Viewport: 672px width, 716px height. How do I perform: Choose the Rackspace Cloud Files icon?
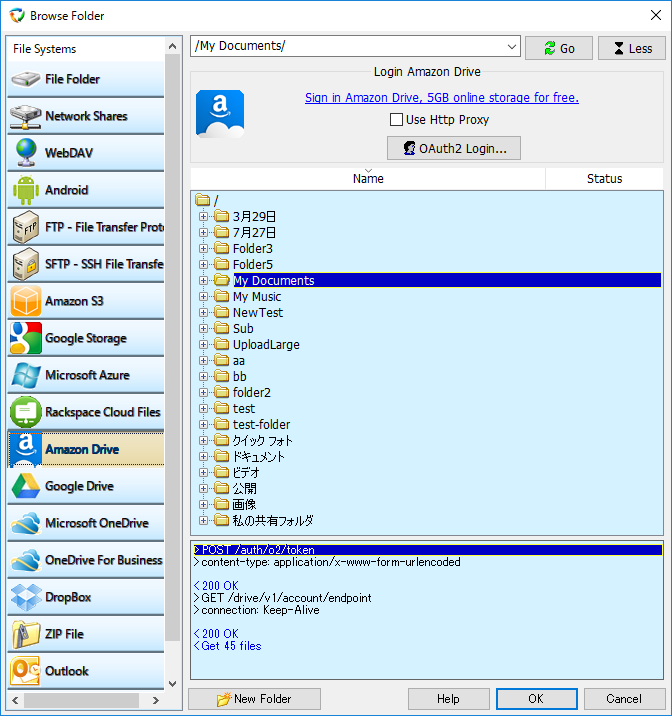point(26,412)
